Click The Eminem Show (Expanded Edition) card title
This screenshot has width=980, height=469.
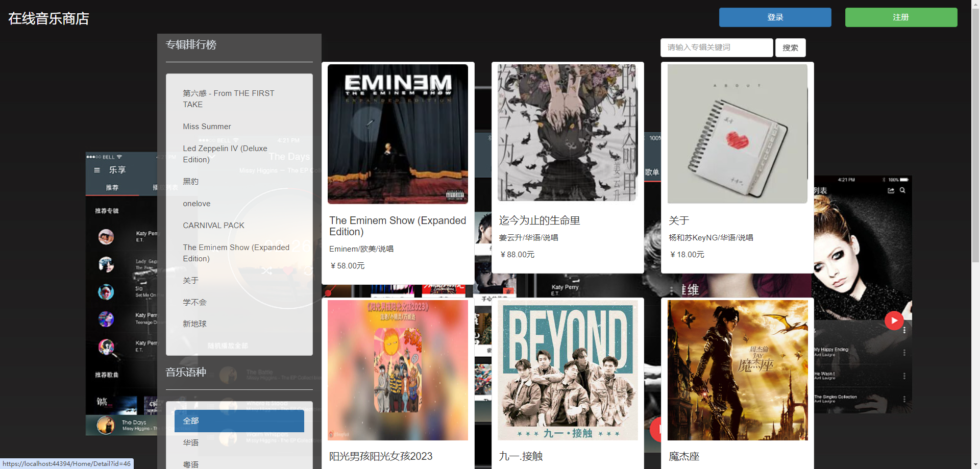[398, 226]
